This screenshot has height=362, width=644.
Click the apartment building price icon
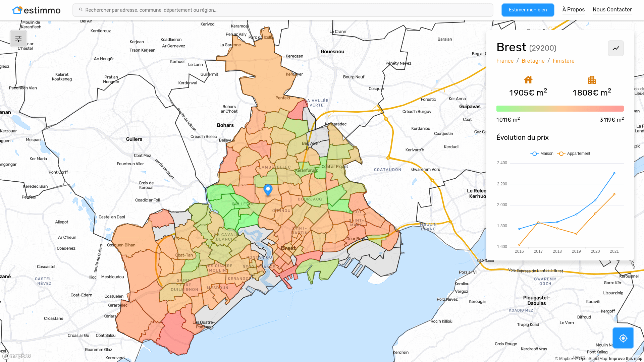(x=592, y=80)
